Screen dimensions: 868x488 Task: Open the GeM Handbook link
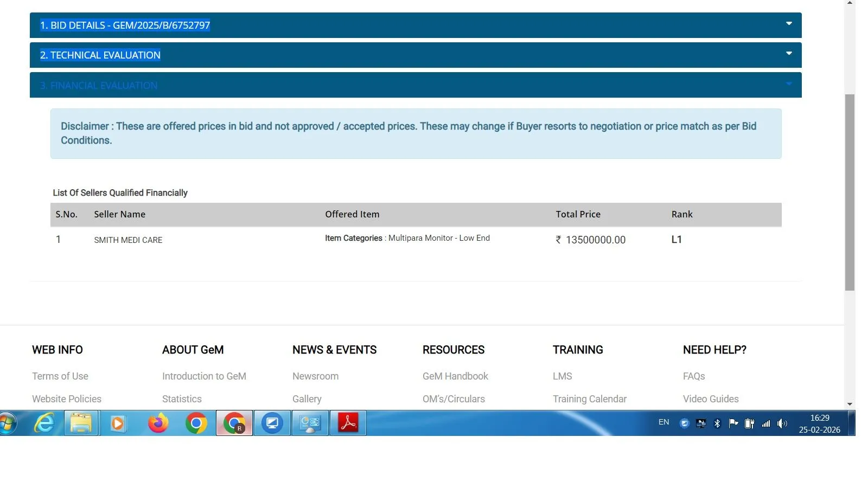tap(455, 376)
